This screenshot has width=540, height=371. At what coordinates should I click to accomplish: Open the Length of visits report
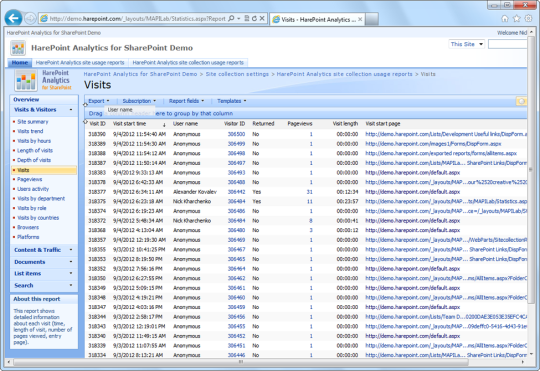pos(35,151)
